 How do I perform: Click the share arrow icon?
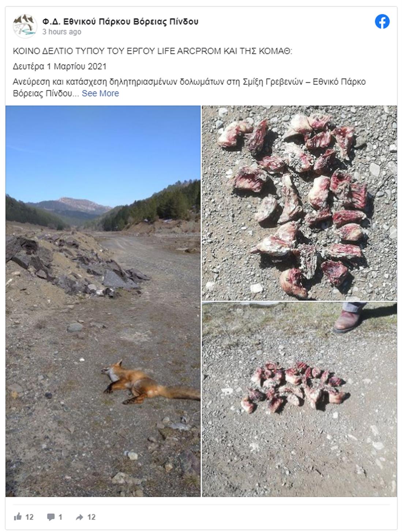click(79, 517)
